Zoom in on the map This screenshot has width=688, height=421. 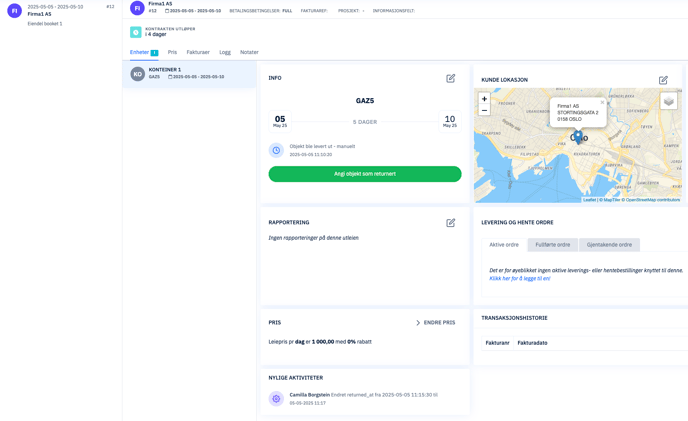point(484,99)
